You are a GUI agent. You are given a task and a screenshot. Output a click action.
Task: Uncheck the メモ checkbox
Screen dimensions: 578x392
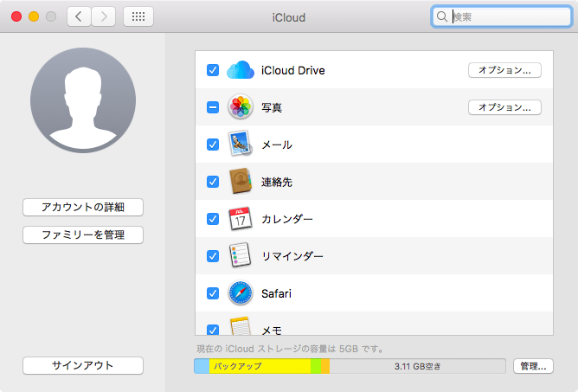(x=213, y=330)
